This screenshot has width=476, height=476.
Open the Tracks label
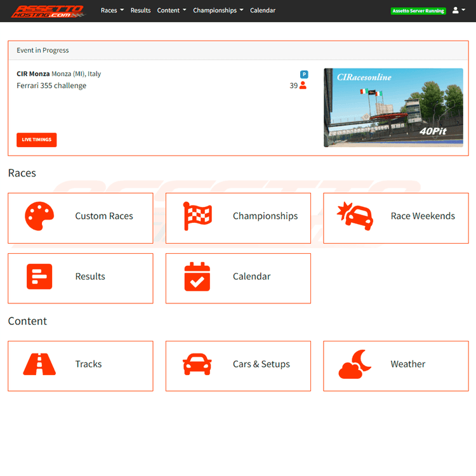pyautogui.click(x=88, y=364)
